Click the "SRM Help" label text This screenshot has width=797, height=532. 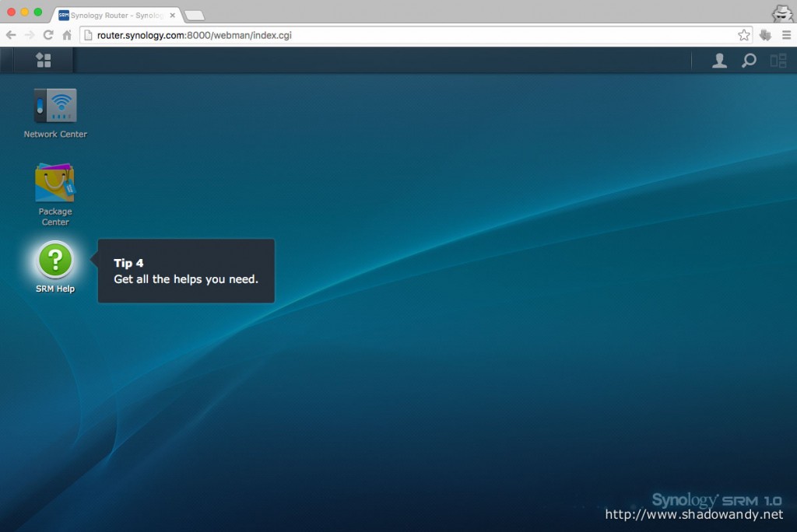(x=55, y=289)
